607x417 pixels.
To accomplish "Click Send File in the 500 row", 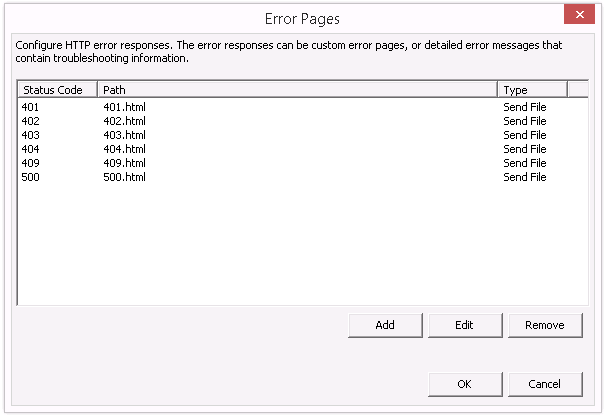I will [525, 177].
